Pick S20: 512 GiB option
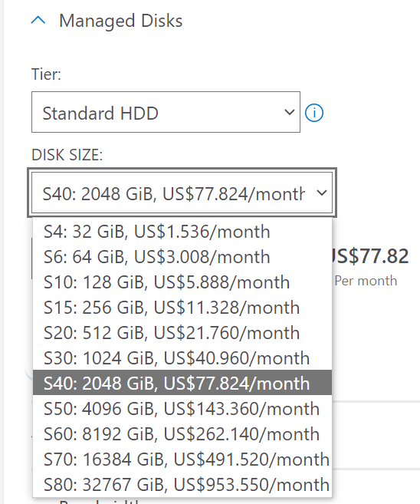This screenshot has width=420, height=504. pyautogui.click(x=182, y=333)
